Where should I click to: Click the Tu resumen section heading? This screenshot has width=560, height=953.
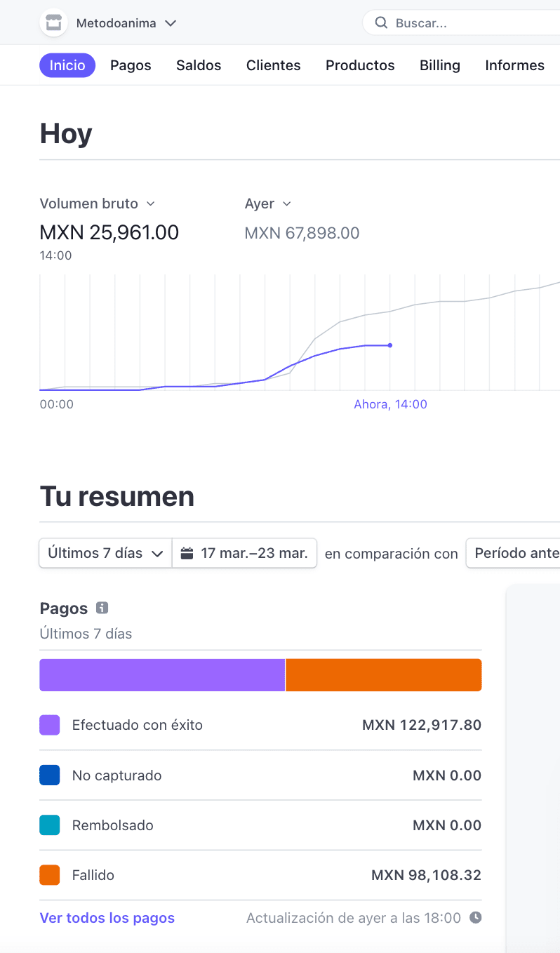click(117, 496)
